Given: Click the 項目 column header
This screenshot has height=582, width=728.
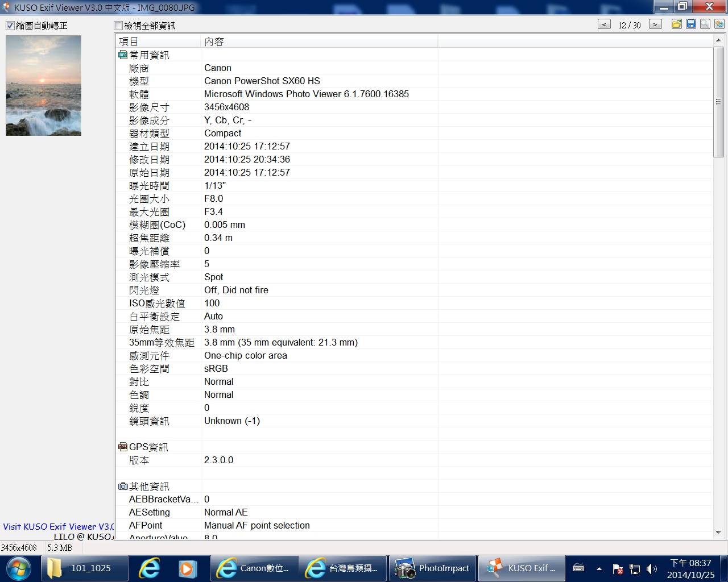Looking at the screenshot, I should pyautogui.click(x=158, y=41).
